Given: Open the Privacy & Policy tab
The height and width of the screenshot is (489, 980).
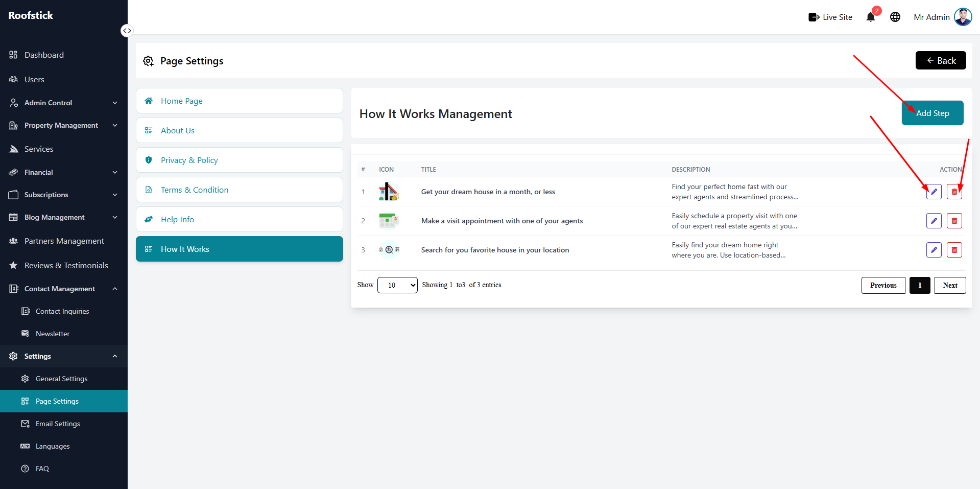Looking at the screenshot, I should [239, 160].
